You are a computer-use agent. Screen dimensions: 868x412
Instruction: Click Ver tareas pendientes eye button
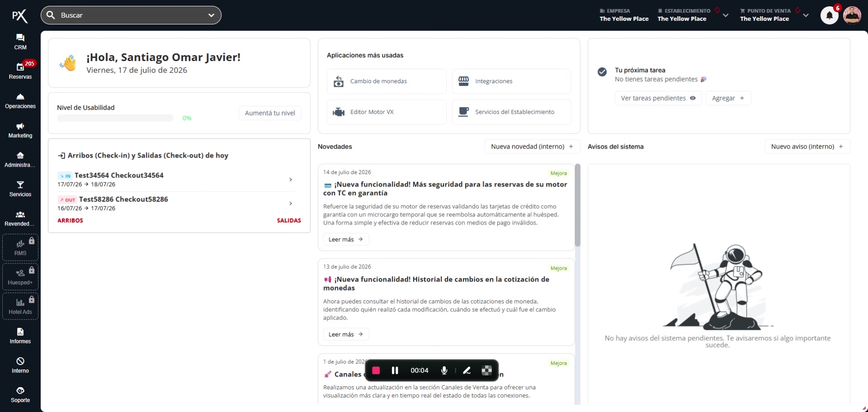tap(658, 98)
